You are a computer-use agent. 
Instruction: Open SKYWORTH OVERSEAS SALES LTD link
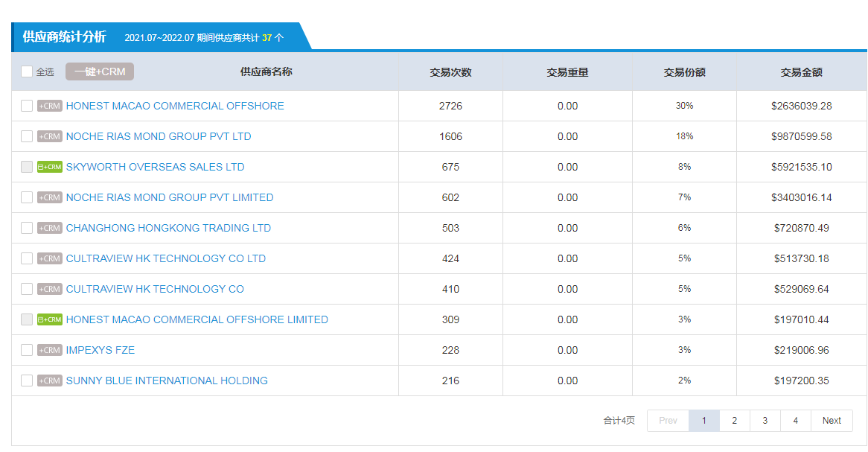(155, 167)
